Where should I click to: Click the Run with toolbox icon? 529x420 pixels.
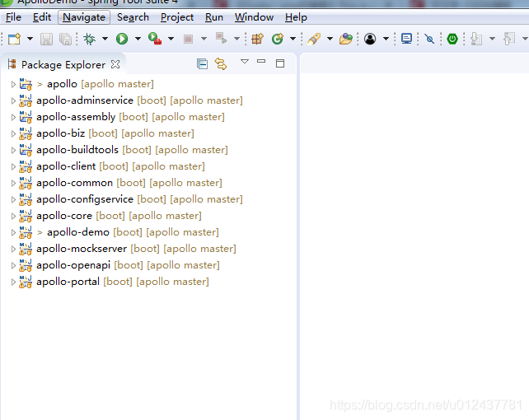click(x=155, y=39)
